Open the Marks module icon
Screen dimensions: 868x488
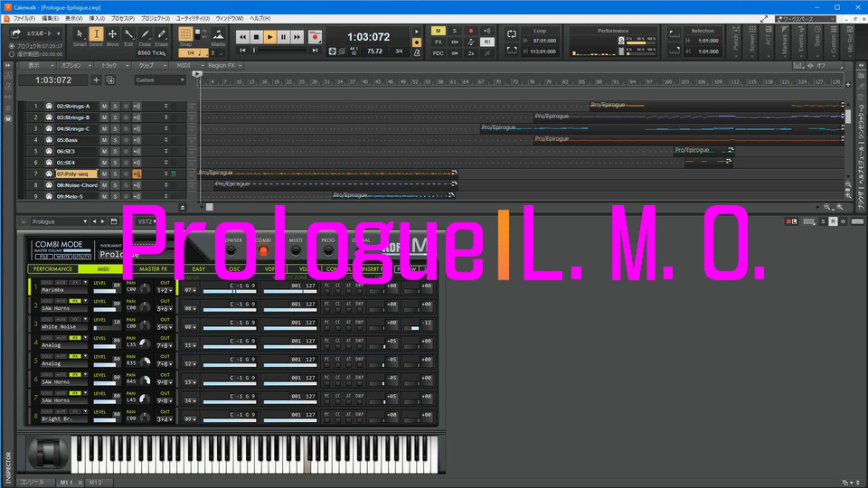click(x=218, y=36)
